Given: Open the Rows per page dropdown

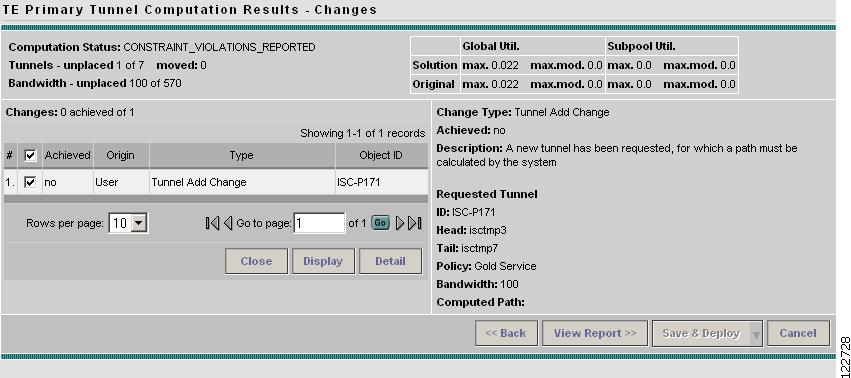Looking at the screenshot, I should click(128, 223).
